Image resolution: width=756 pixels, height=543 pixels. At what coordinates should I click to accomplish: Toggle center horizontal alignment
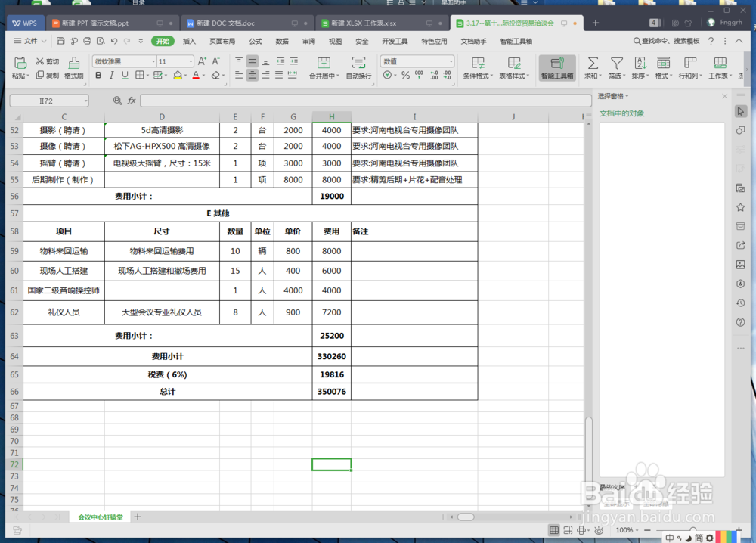253,75
